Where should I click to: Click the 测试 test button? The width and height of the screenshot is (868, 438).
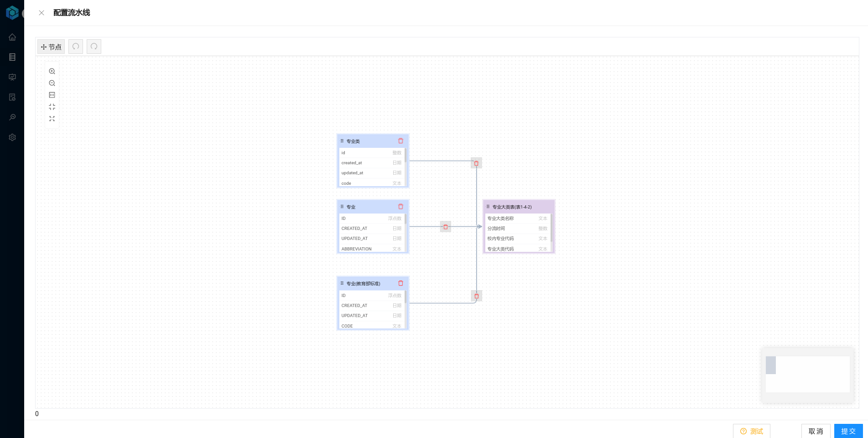[x=752, y=431]
